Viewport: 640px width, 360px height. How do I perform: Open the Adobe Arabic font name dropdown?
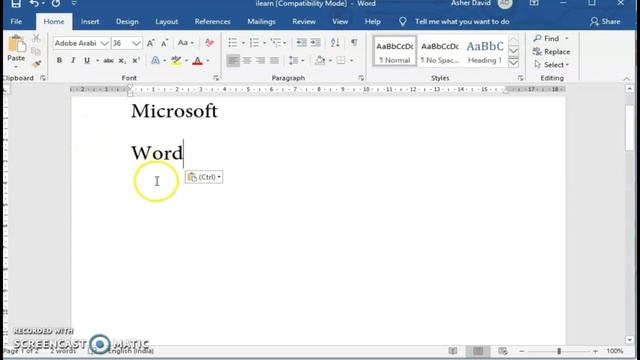[x=104, y=43]
